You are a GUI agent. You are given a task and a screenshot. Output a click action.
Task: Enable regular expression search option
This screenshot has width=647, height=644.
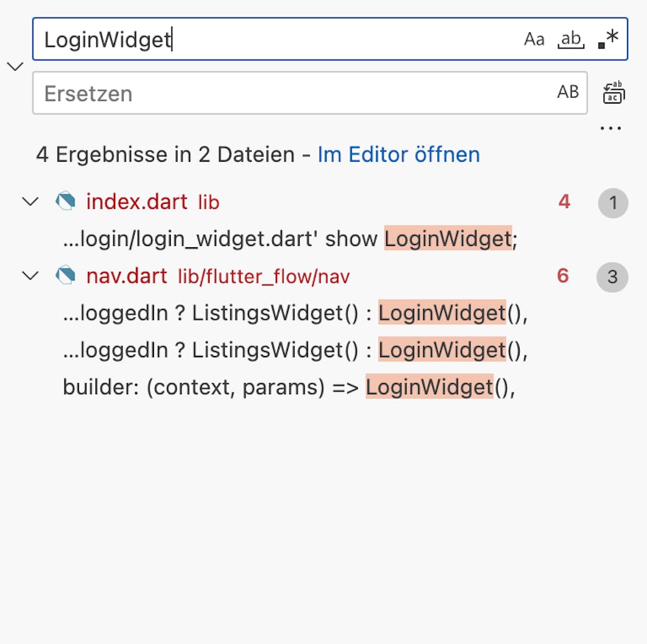[x=608, y=39]
